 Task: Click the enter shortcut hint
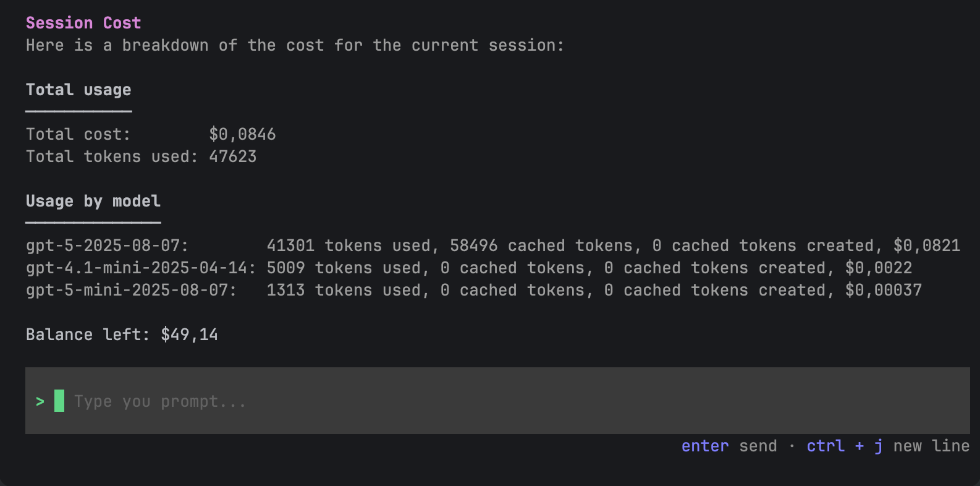pos(705,445)
